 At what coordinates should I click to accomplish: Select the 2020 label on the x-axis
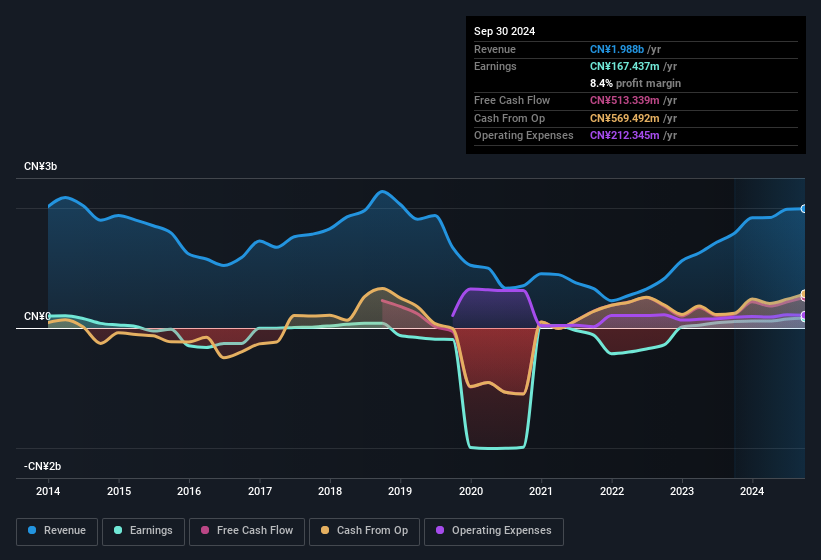point(471,491)
